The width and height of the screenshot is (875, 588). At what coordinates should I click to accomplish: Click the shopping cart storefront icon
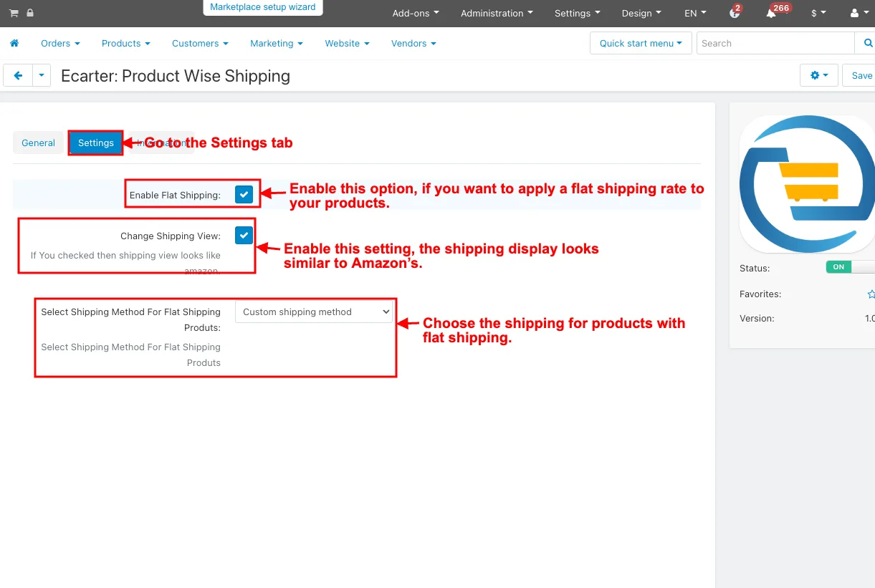click(14, 13)
